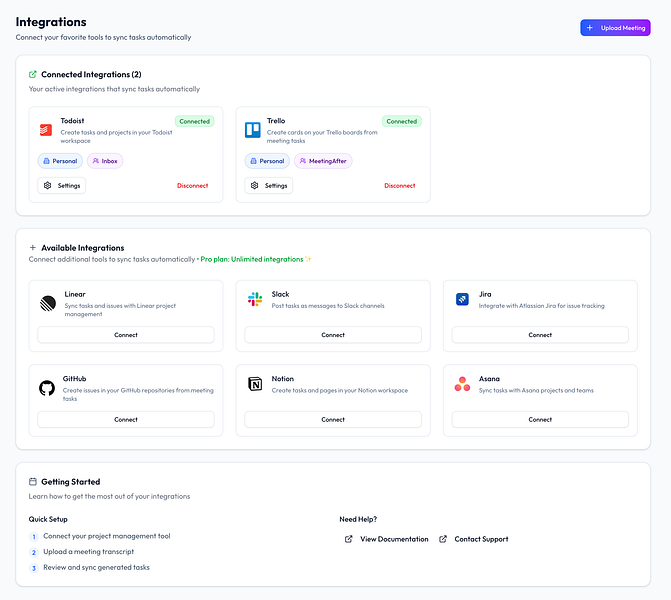Screen dimensions: 671x600
Task: Open Todoist Settings
Action: [62, 185]
